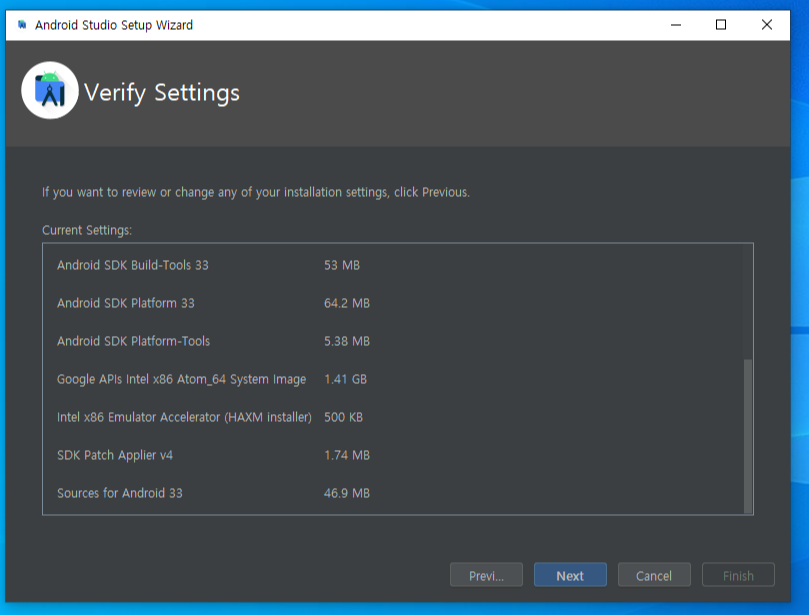Click the settings list vertical scrollbar thumb
The image size is (809, 615).
coord(748,436)
